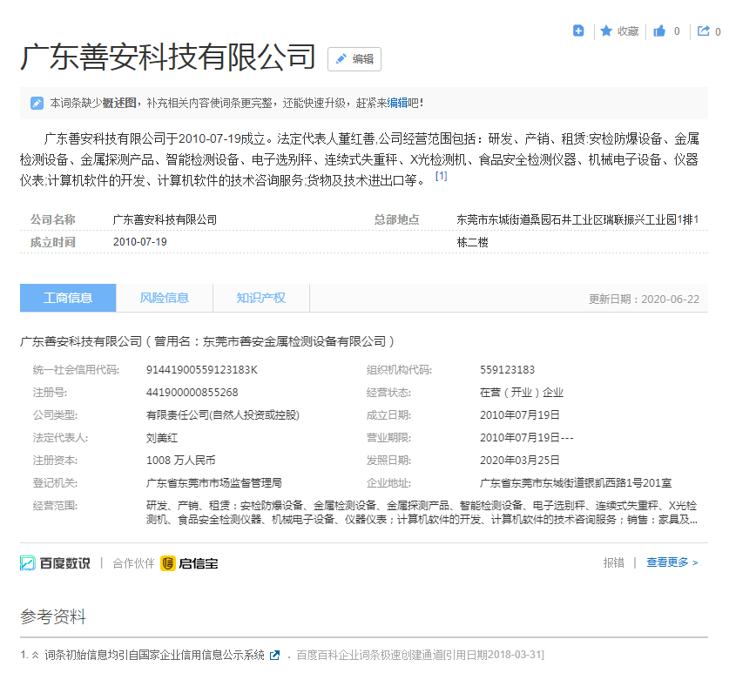Switch to the 风险信息 tab
The image size is (729, 700).
point(164,298)
